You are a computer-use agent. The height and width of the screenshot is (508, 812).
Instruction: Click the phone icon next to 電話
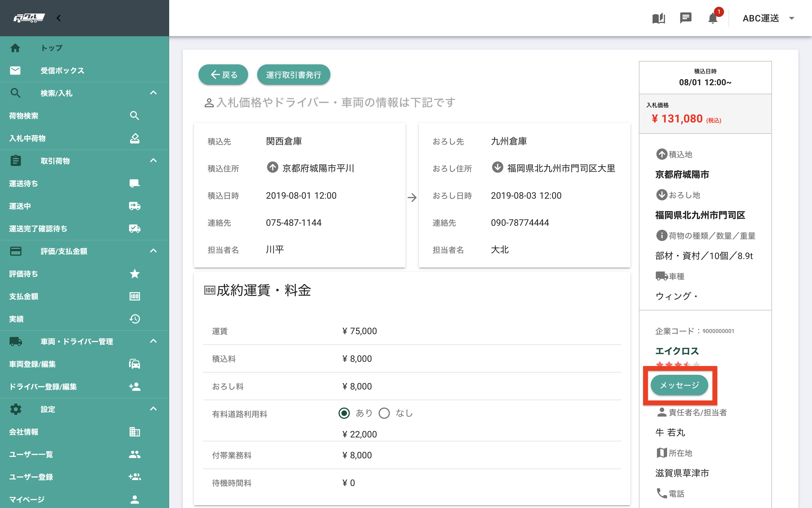pos(661,493)
